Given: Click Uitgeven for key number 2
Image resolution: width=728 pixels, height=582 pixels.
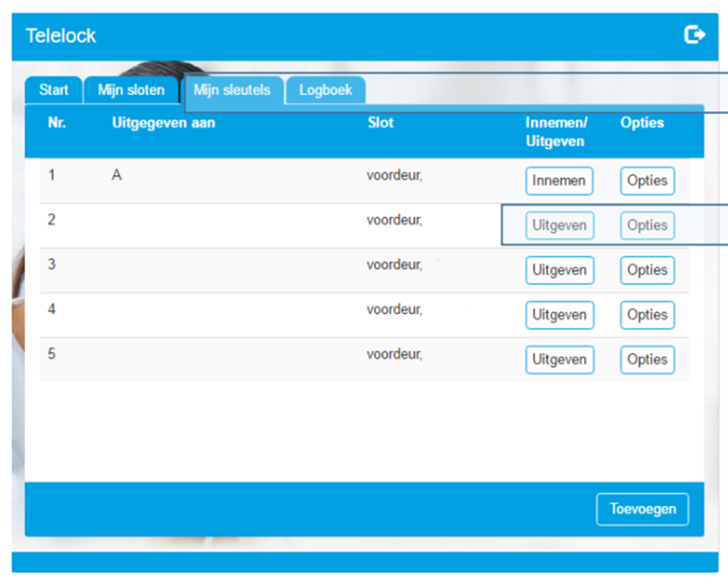Looking at the screenshot, I should click(559, 226).
